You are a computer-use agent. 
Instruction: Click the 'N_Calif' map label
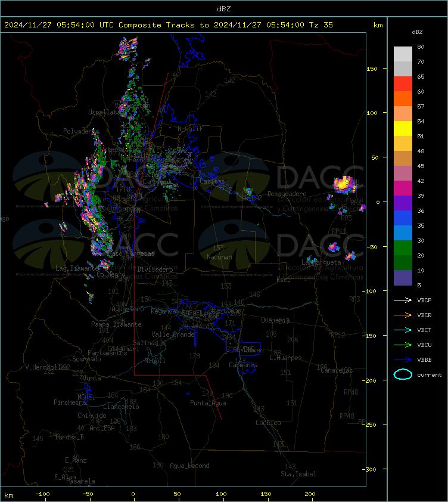(190, 129)
